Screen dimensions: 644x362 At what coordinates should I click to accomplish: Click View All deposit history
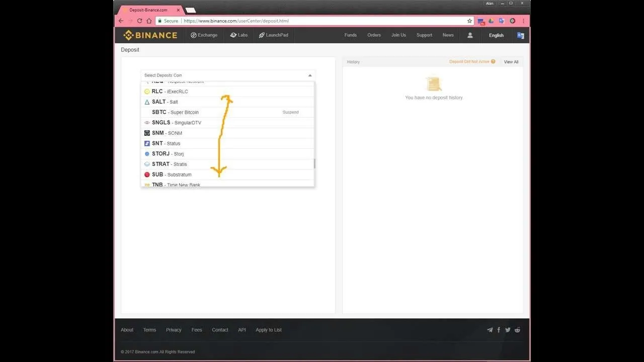click(x=511, y=62)
